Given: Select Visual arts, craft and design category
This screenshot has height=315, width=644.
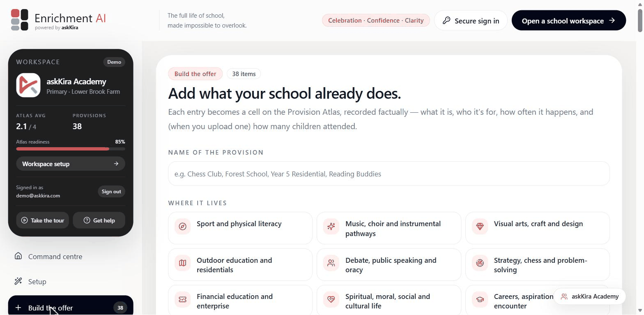Looking at the screenshot, I should click(537, 228).
